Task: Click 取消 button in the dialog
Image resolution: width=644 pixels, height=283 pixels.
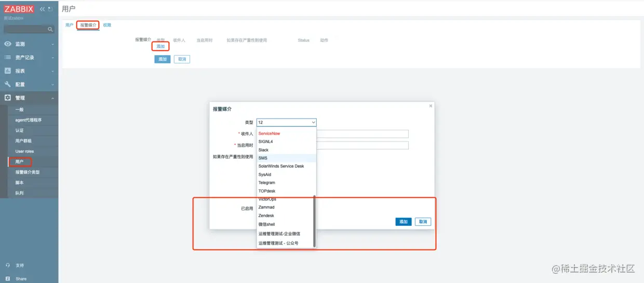Action: (423, 222)
